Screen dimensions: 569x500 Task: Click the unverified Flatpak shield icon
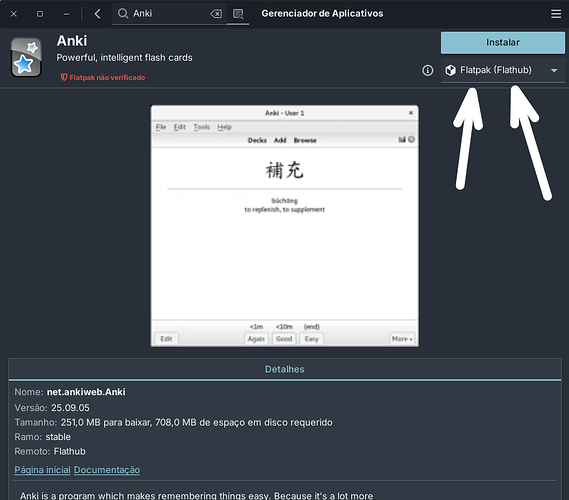coord(64,77)
